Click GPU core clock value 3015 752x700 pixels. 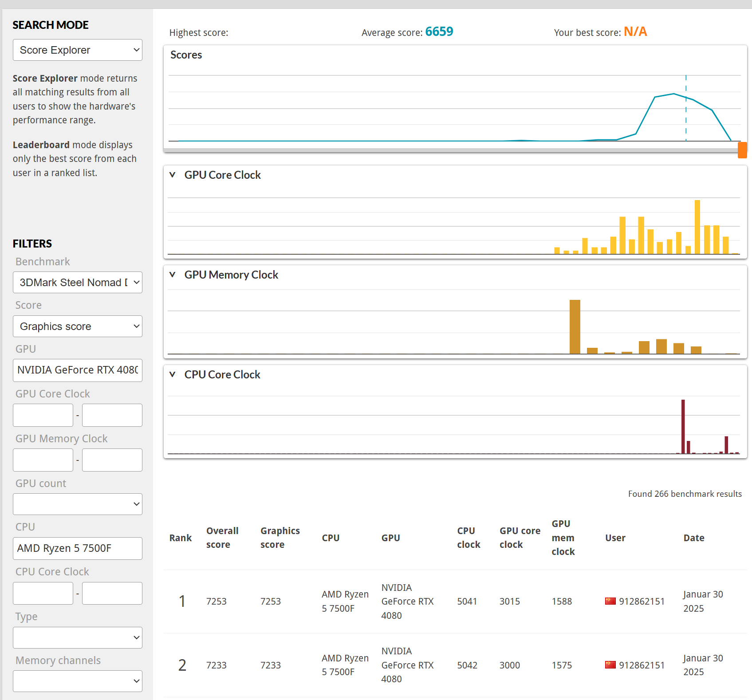click(x=510, y=602)
